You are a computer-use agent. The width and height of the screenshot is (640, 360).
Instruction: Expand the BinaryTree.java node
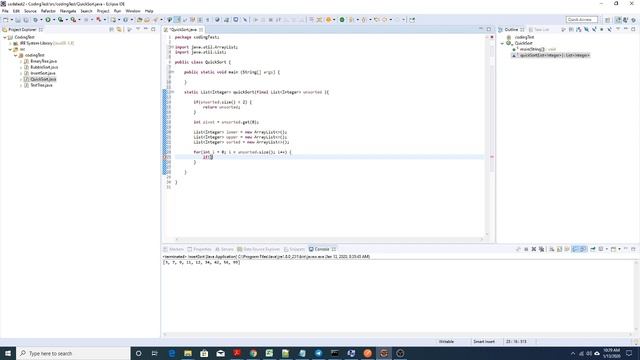pos(21,61)
